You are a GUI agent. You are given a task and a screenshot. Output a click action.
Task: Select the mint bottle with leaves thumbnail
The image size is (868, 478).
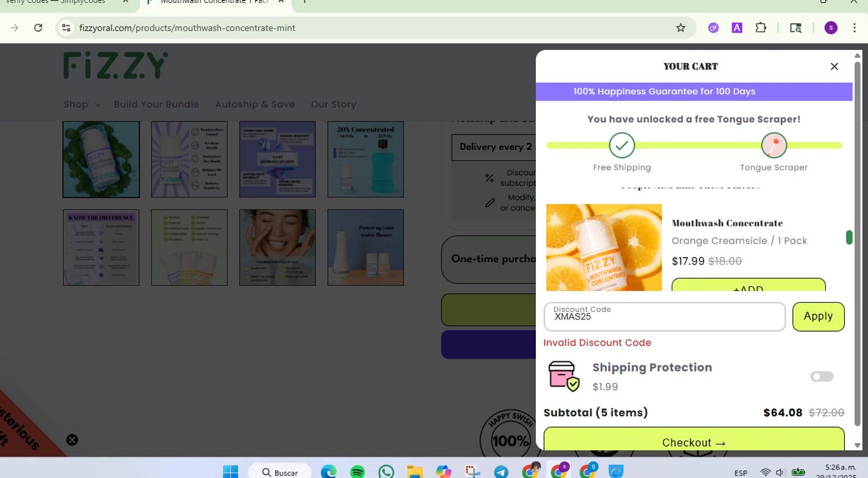tap(101, 160)
